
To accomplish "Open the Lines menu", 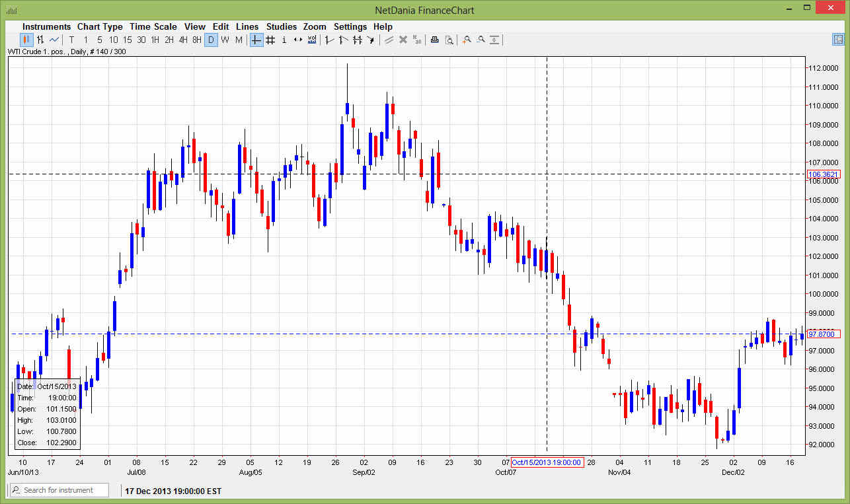I will click(x=247, y=26).
